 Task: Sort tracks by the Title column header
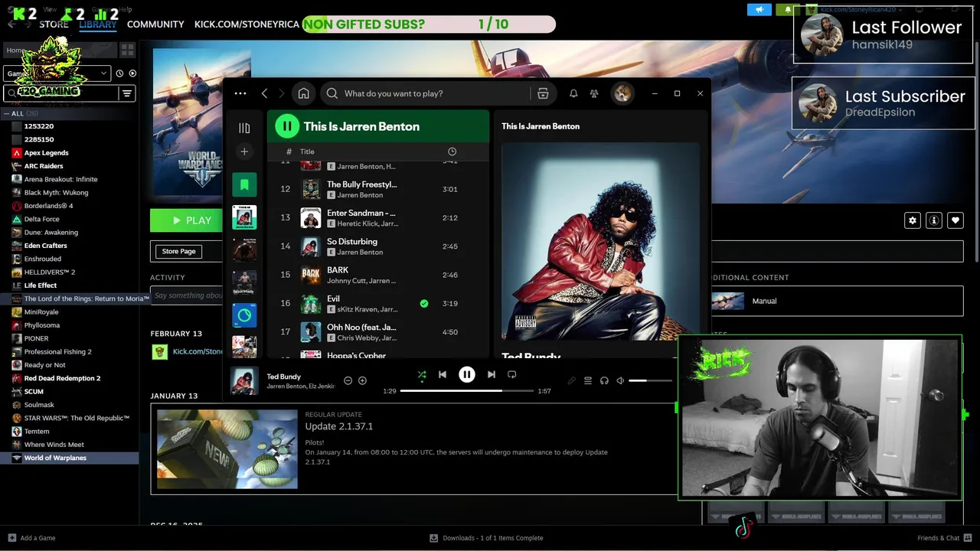307,152
